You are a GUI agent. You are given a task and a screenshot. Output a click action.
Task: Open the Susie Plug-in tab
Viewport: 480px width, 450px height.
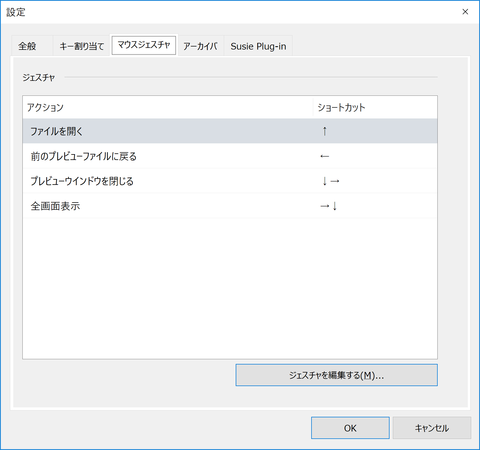pos(258,46)
